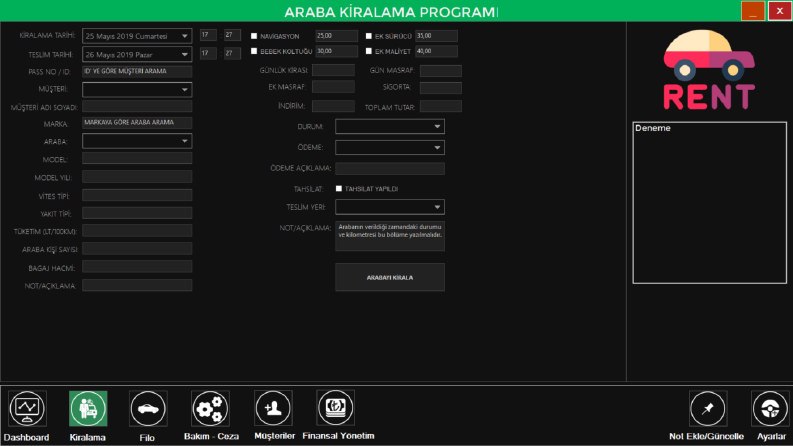Image resolution: width=793 pixels, height=446 pixels.
Task: Click the car NOT/AÇIKLAMA field at left
Action: point(137,285)
